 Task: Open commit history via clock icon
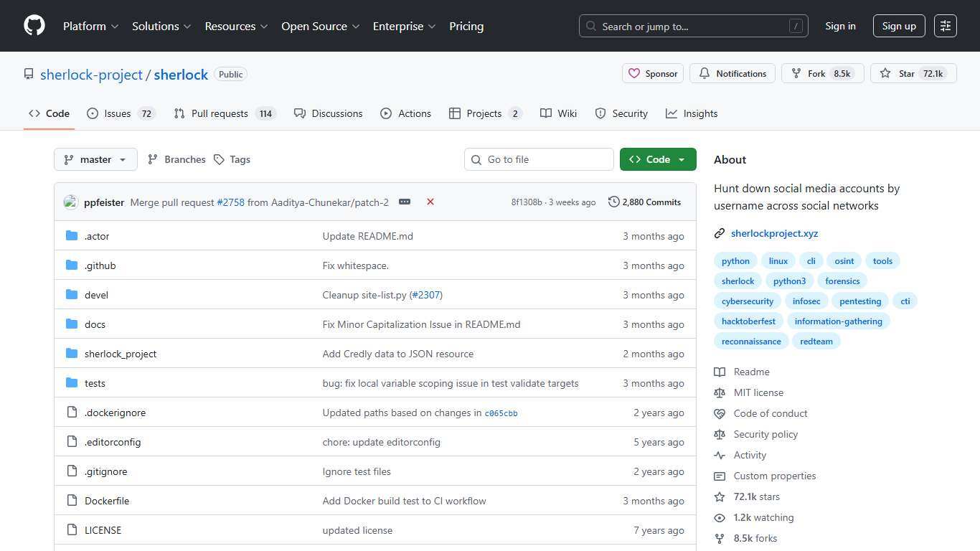pyautogui.click(x=613, y=202)
